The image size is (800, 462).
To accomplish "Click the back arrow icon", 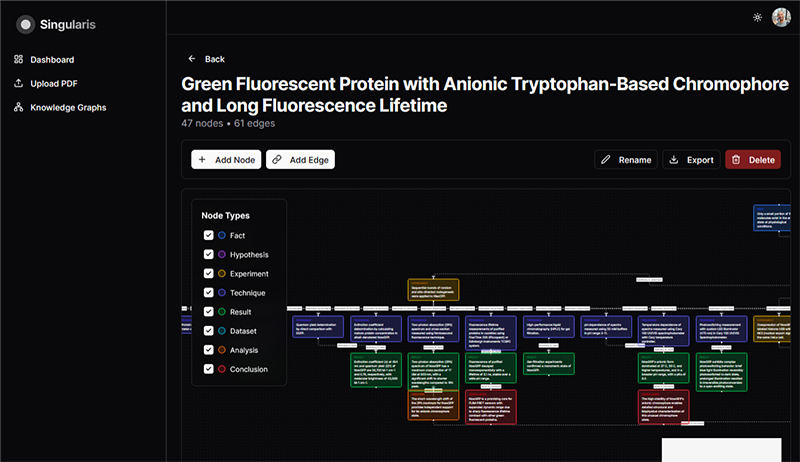I will 192,59.
